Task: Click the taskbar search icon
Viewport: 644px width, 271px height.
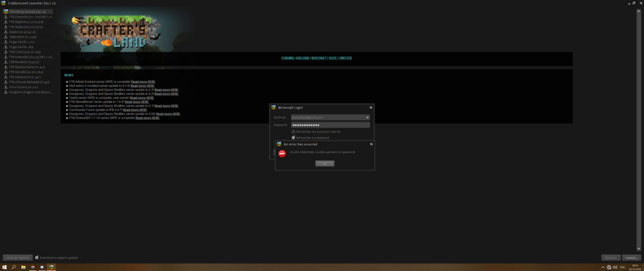Action: click(14, 266)
